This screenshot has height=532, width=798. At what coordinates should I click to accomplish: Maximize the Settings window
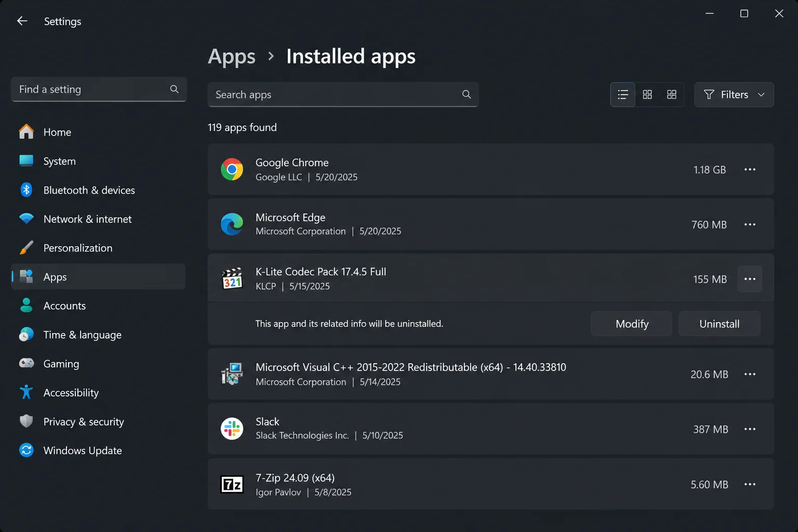tap(744, 14)
